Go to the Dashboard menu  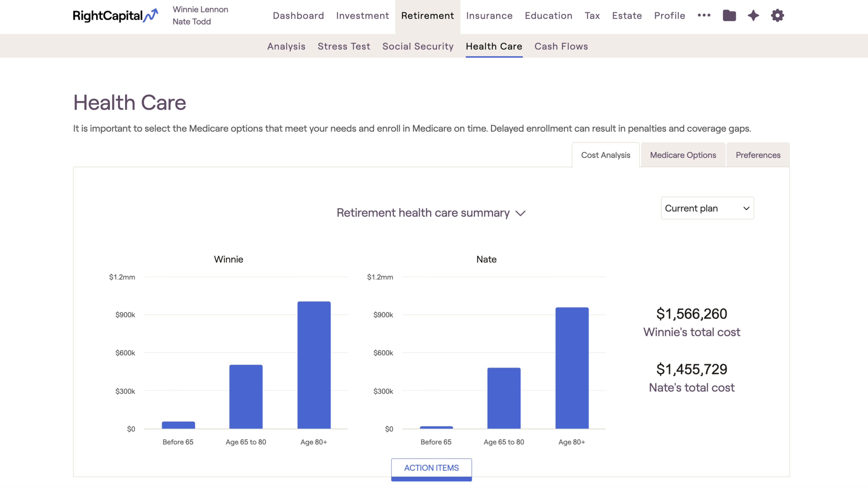[x=298, y=16]
